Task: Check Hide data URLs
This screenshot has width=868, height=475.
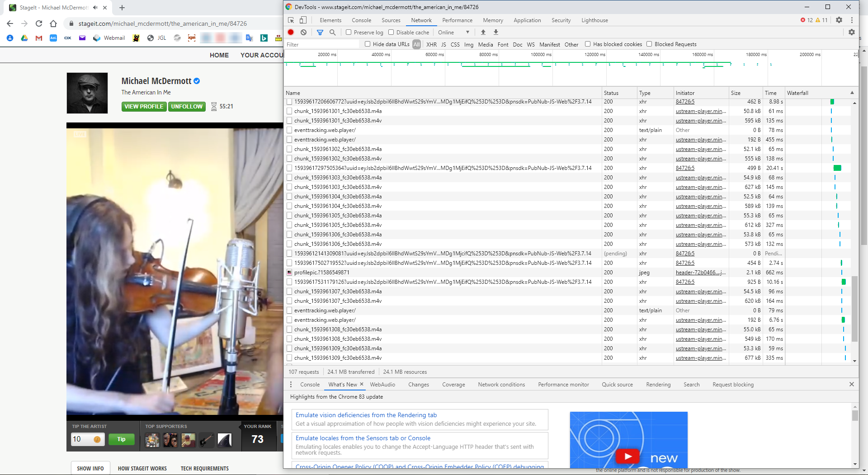Action: pyautogui.click(x=368, y=44)
